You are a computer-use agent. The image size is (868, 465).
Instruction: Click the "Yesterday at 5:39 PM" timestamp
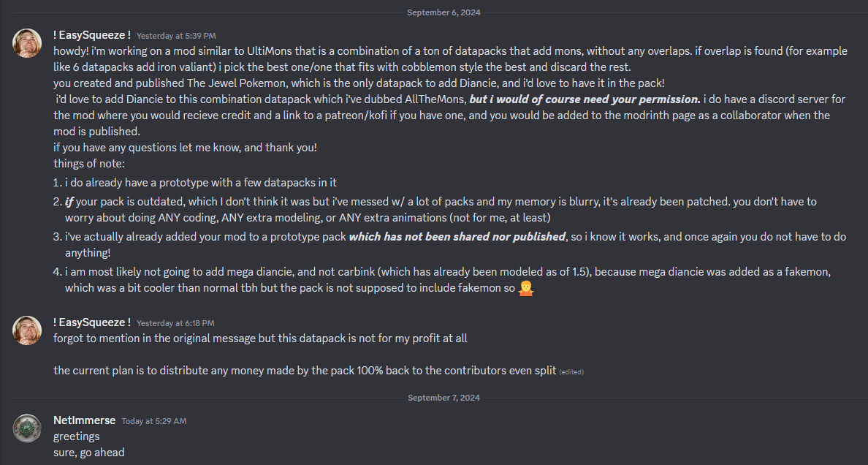click(176, 36)
